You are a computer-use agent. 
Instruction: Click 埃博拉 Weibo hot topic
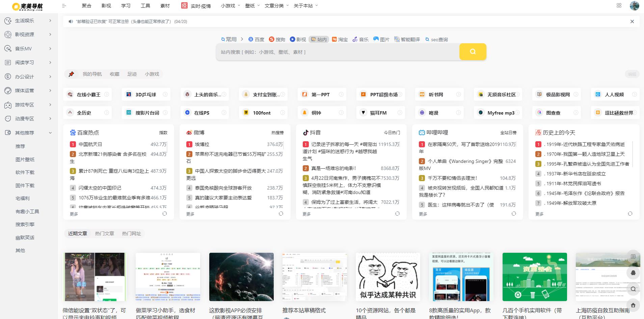click(202, 144)
